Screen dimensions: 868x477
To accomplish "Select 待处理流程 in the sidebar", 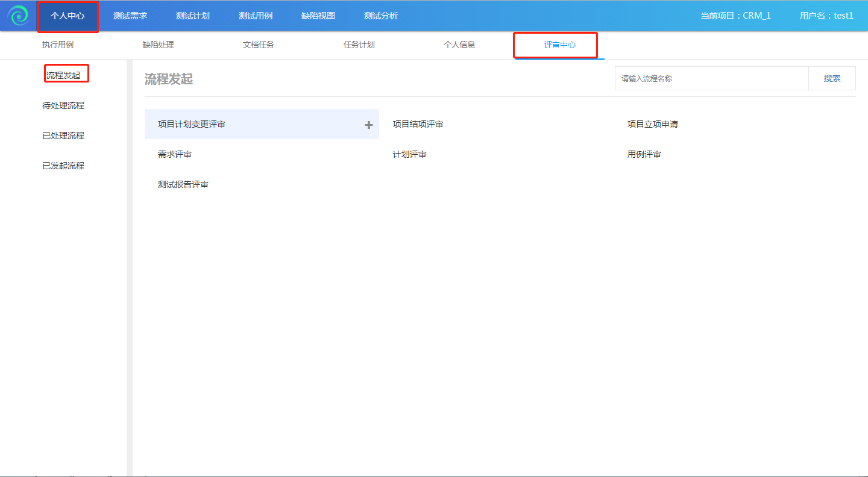I will 63,106.
